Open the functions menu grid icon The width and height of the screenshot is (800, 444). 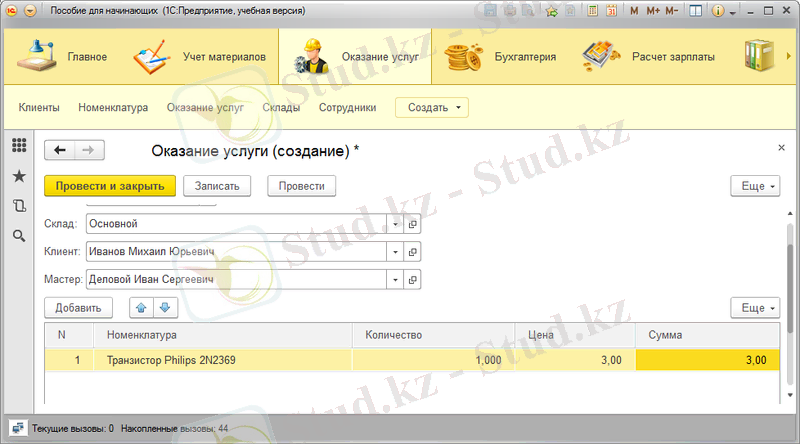click(19, 145)
